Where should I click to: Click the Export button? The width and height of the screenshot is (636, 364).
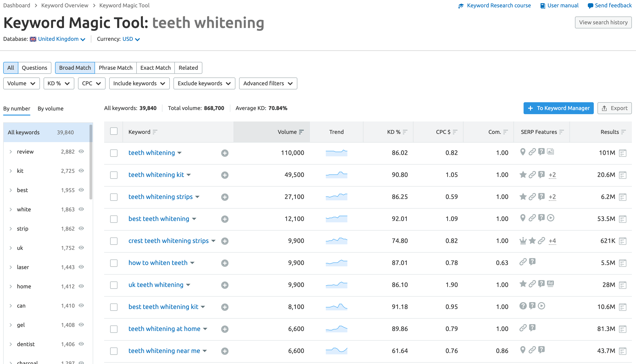coord(614,108)
